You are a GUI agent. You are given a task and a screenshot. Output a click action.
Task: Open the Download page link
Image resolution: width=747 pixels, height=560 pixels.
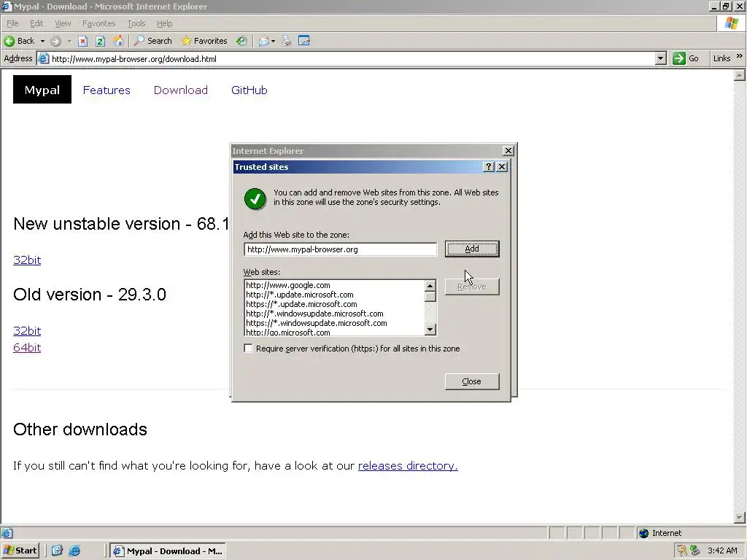[181, 90]
